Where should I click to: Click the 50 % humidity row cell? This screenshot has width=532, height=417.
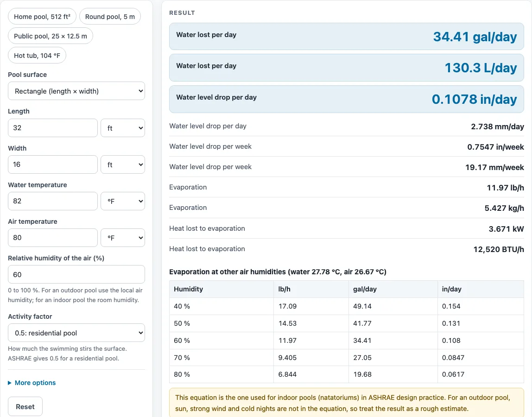click(x=222, y=323)
